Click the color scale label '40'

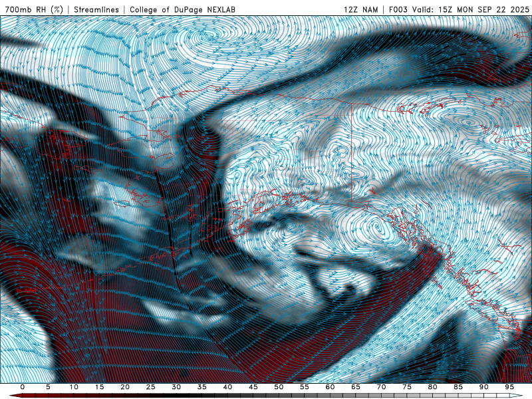click(x=227, y=387)
